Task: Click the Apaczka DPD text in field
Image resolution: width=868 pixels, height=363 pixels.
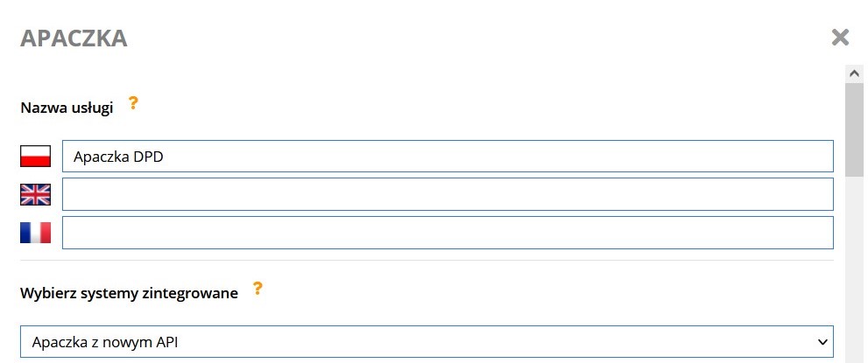Action: pos(118,157)
